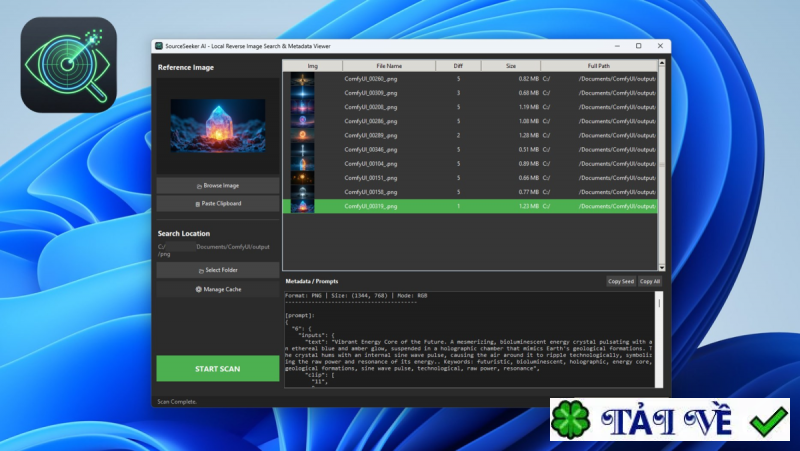Click Copy All in the metadata panel
Image resolution: width=800 pixels, height=451 pixels.
tap(650, 282)
